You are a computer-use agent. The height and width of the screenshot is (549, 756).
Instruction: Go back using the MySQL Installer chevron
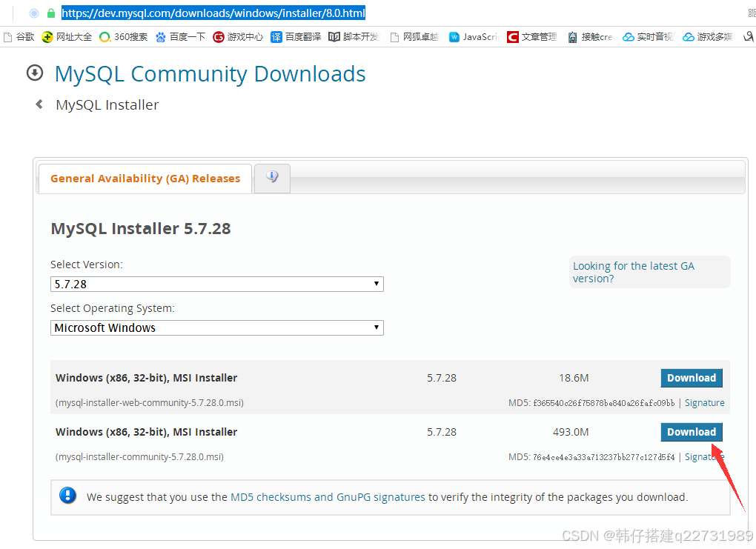pyautogui.click(x=39, y=104)
